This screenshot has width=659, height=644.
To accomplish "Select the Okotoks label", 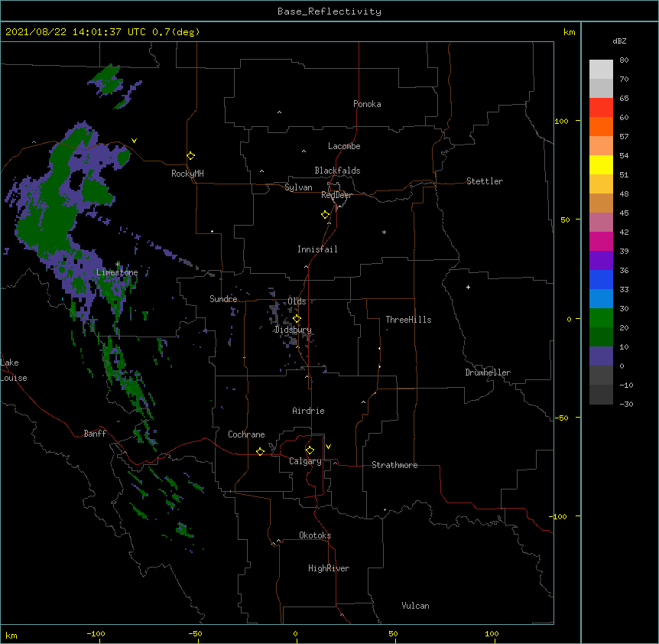I will [315, 535].
